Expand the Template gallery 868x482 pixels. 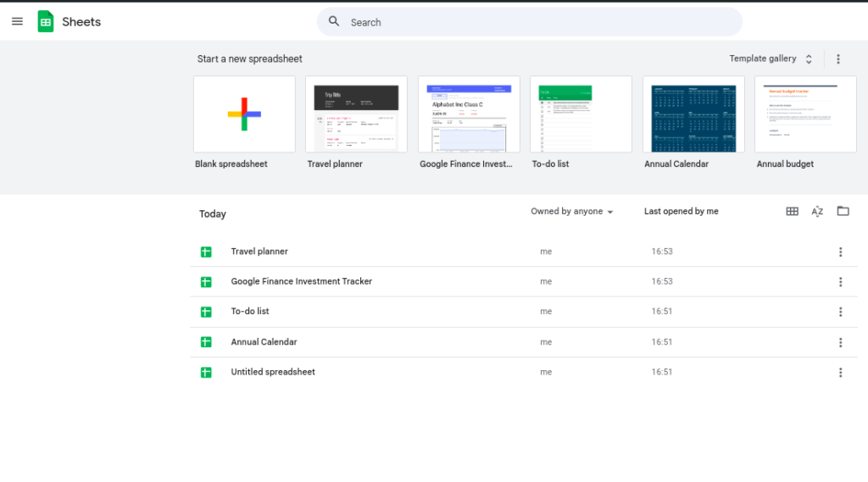pos(771,58)
